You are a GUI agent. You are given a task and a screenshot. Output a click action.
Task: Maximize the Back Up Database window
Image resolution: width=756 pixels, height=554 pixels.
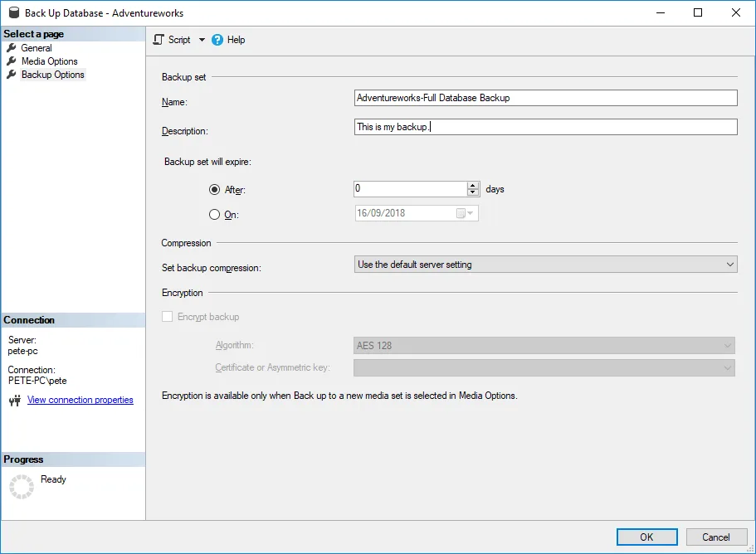[x=698, y=12]
